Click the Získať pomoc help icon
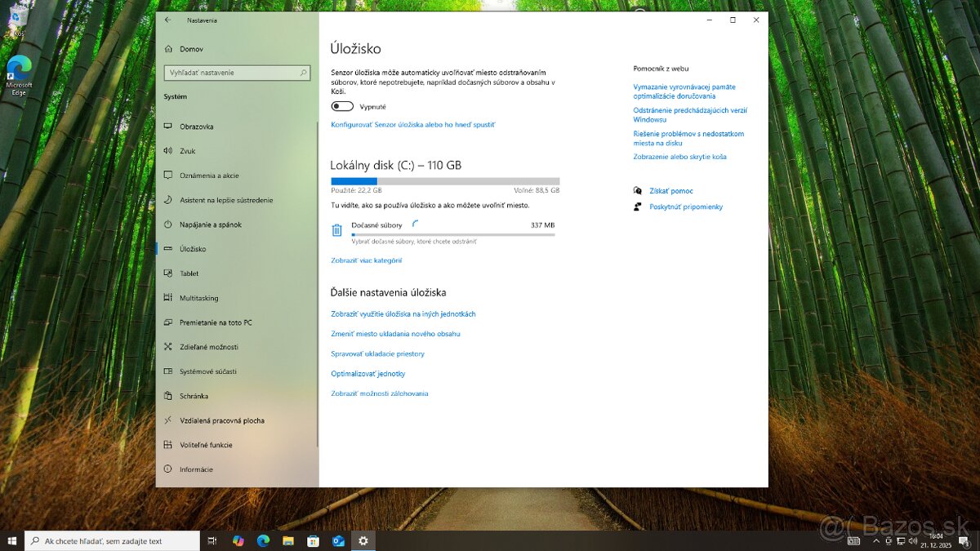 638,190
